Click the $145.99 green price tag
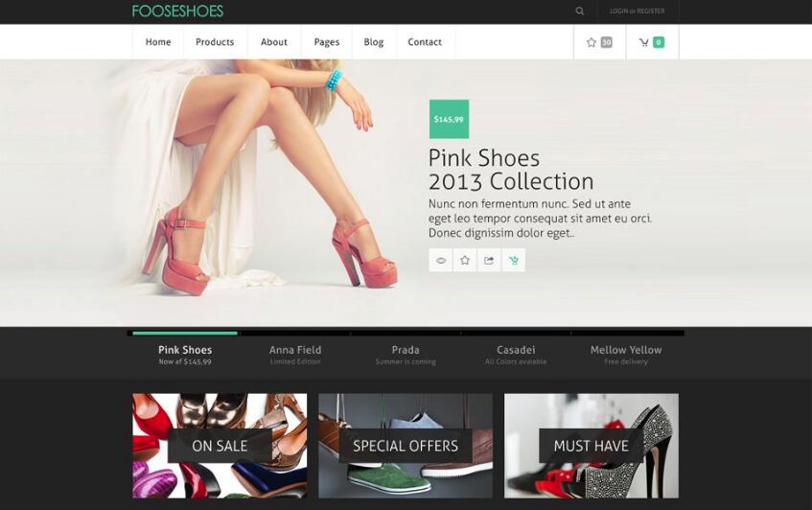Image resolution: width=812 pixels, height=510 pixels. (x=449, y=119)
